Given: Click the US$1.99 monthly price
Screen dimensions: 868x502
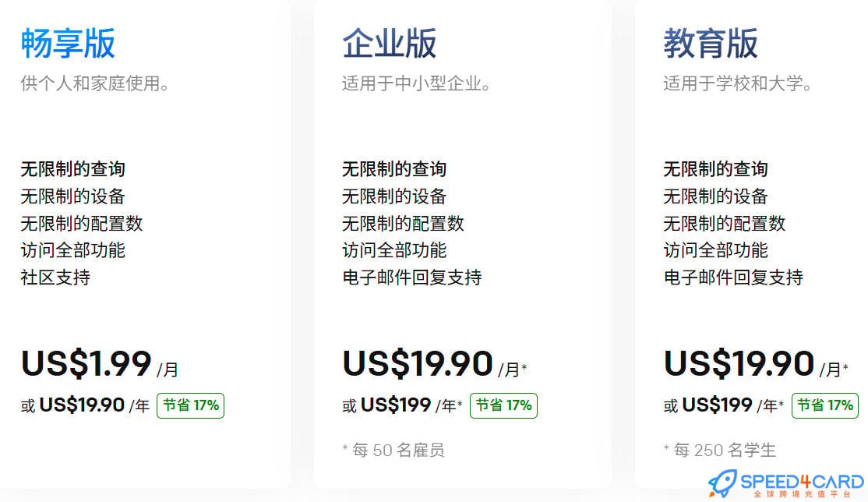Looking at the screenshot, I should click(86, 364).
